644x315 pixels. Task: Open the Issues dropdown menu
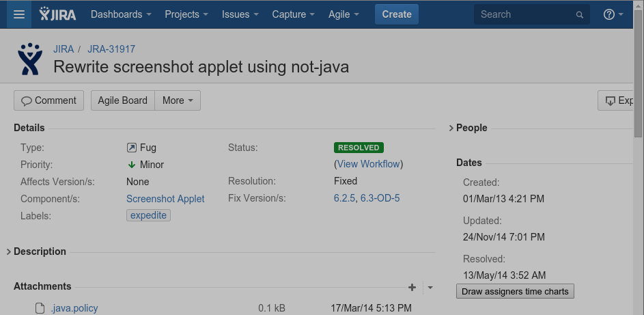point(240,14)
